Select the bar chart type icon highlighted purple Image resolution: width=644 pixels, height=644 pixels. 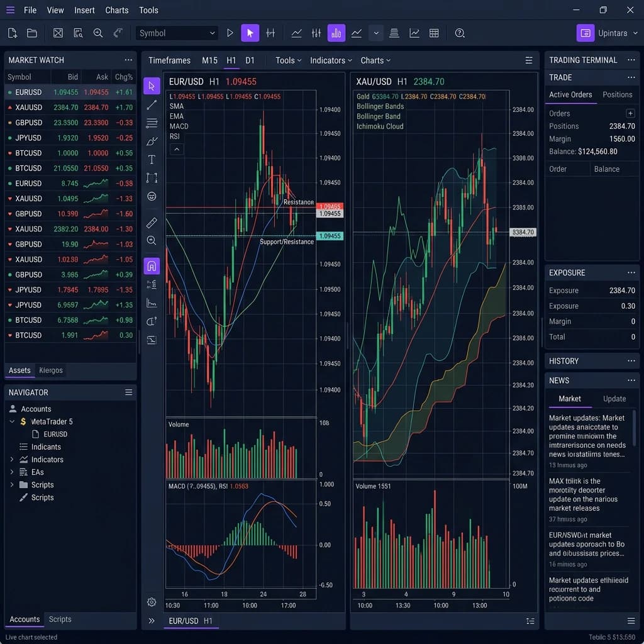(336, 33)
